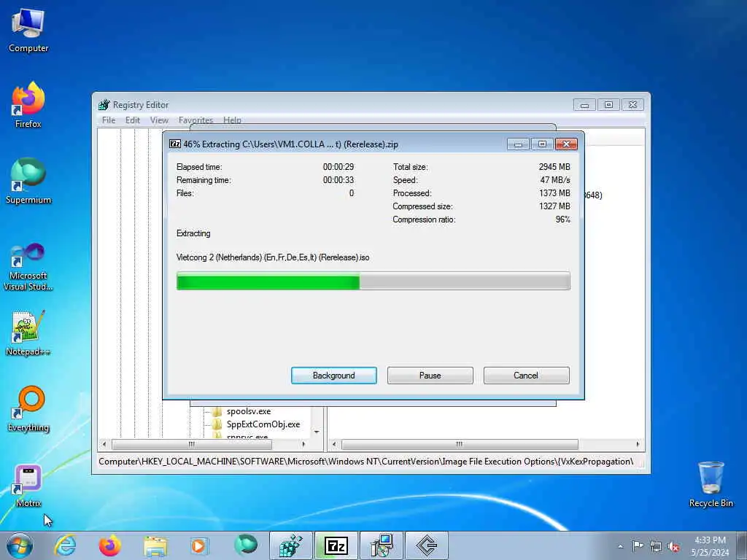Click the registry path in status bar
The image size is (747, 560).
(x=366, y=462)
